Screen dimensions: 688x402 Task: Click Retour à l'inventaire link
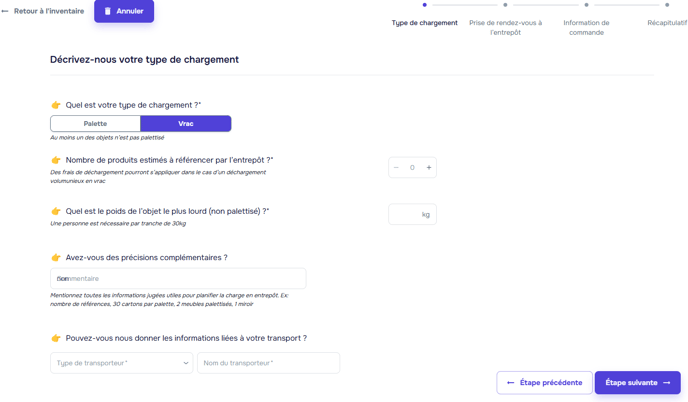tap(49, 11)
